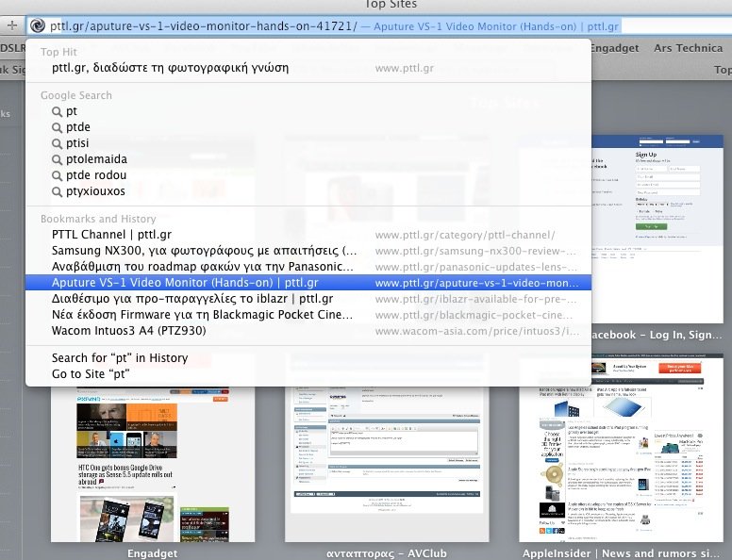The image size is (732, 560).
Task: Open PTTL Channel | pttl.gr history entry
Action: coord(308,235)
